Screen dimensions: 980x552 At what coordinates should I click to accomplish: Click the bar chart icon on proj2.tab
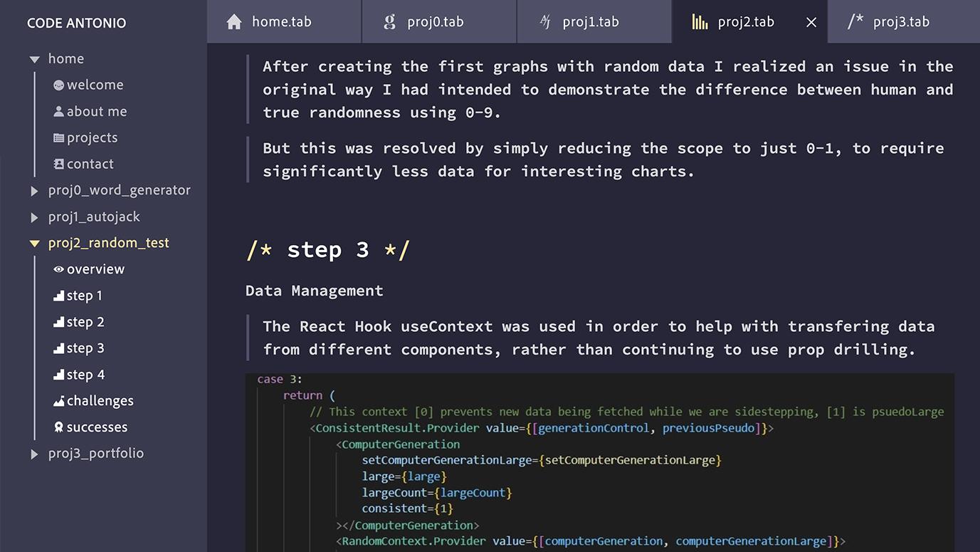pos(700,22)
